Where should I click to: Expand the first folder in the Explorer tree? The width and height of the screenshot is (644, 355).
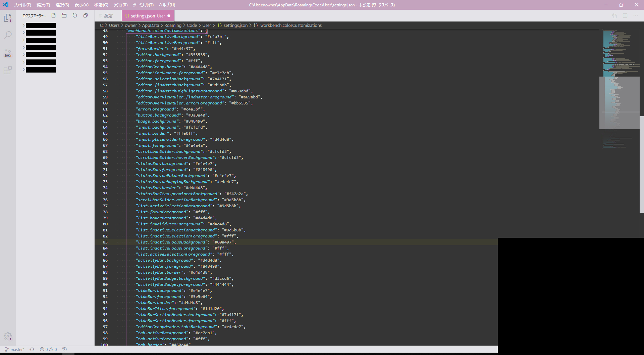point(23,25)
